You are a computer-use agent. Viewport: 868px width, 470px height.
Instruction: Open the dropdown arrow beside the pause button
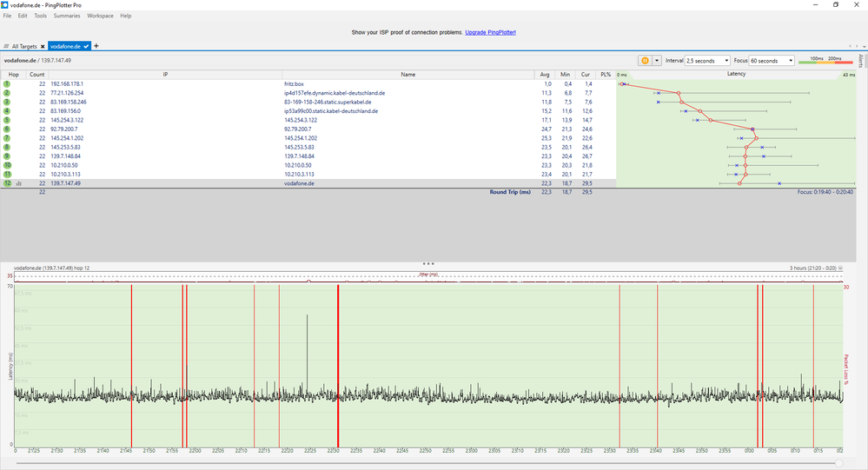(657, 61)
